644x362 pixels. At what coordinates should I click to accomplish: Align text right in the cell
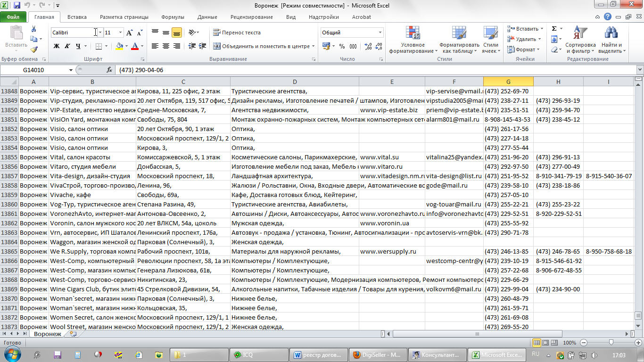[177, 46]
